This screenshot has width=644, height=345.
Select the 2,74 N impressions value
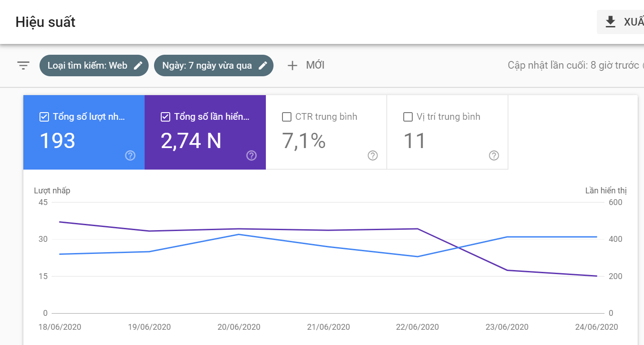191,141
